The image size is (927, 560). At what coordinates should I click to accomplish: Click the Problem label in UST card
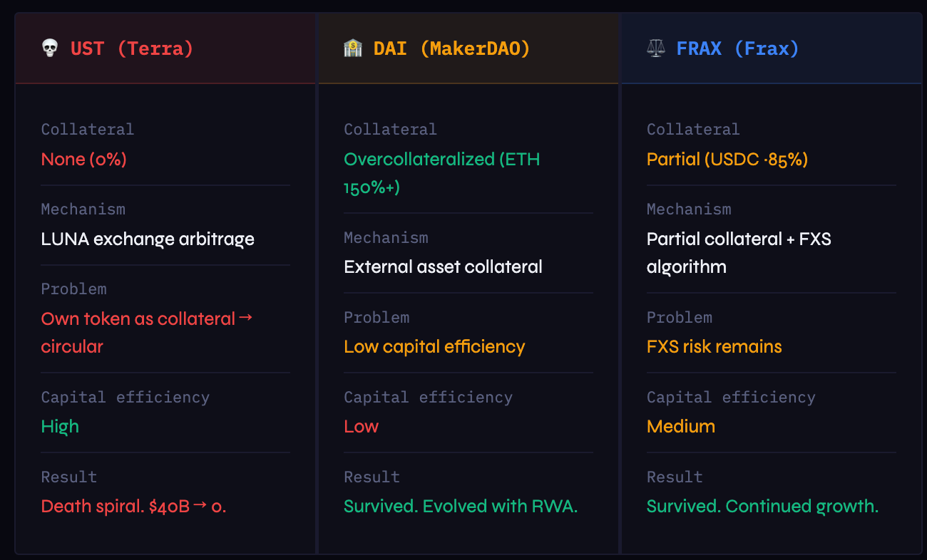pyautogui.click(x=74, y=289)
